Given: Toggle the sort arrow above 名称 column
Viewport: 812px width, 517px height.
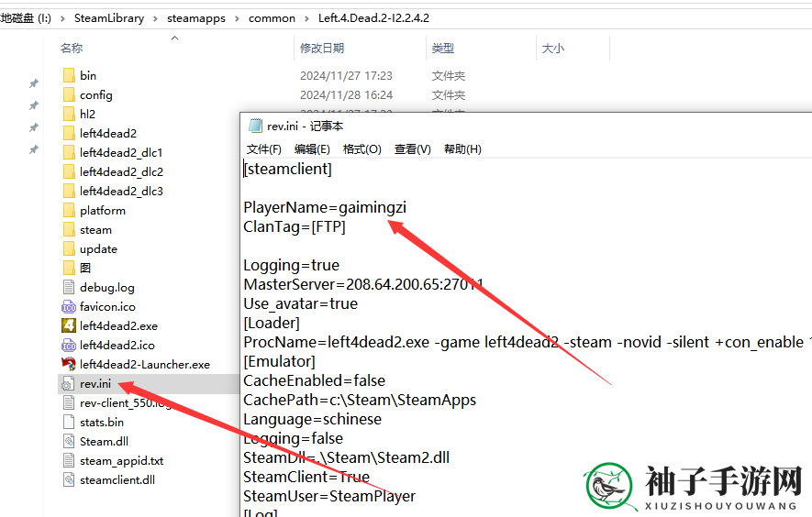Looking at the screenshot, I should 175,38.
